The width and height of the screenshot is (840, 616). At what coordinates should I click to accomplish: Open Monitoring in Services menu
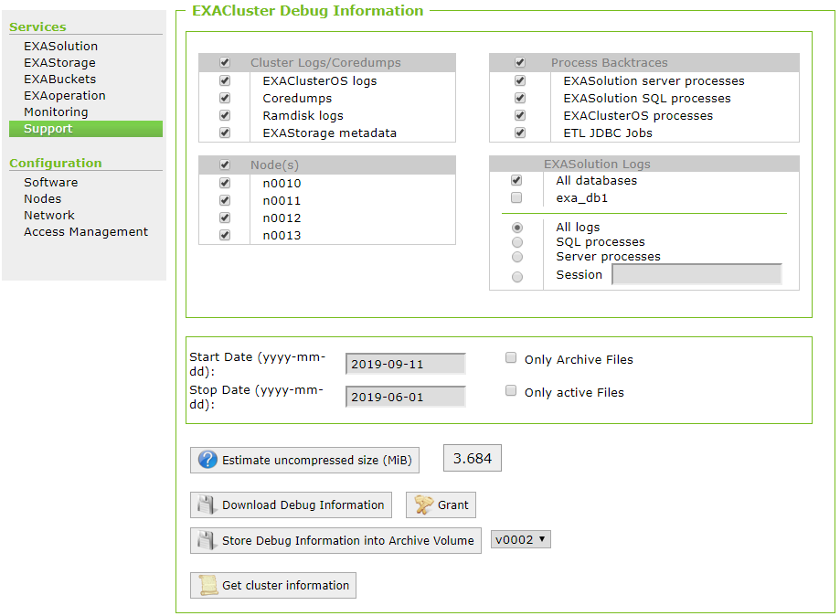[x=56, y=112]
